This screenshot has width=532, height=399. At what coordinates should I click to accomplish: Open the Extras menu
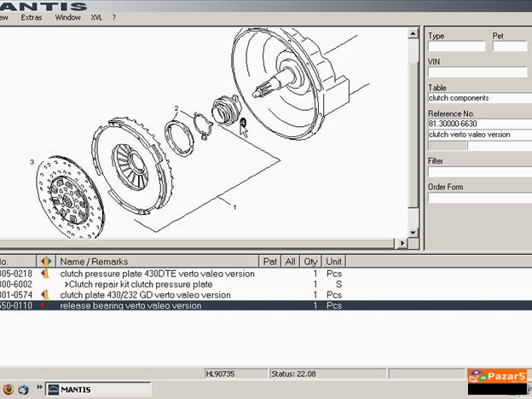[x=31, y=17]
